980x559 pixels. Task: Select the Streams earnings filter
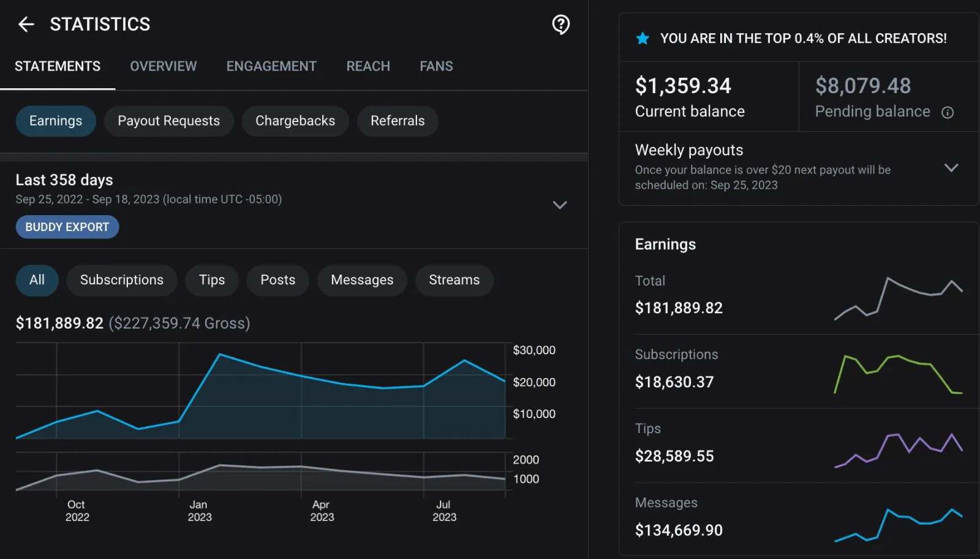pyautogui.click(x=454, y=280)
